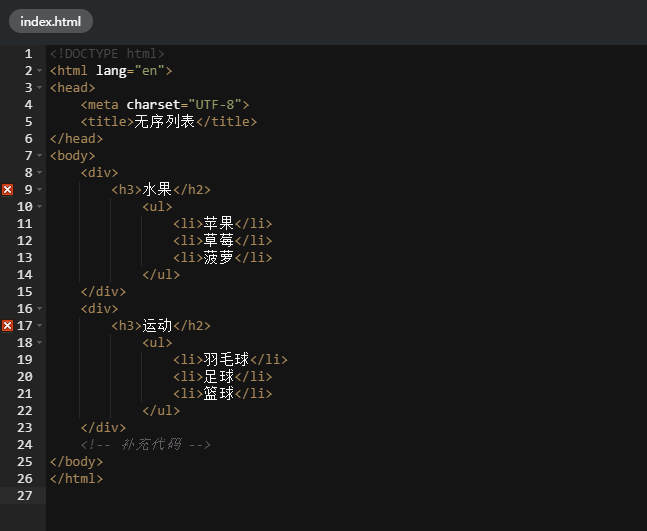Click the list item 羽毛球
647x531 pixels.
(226, 359)
